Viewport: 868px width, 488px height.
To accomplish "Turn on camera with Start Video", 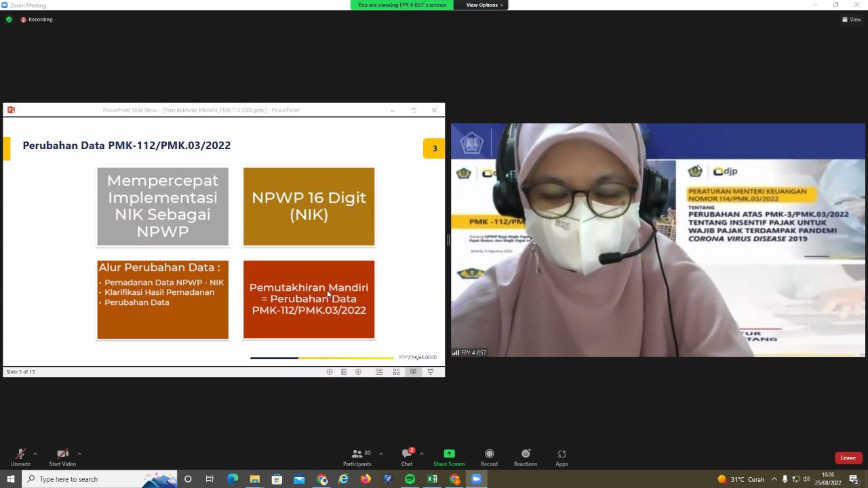I will pyautogui.click(x=62, y=457).
